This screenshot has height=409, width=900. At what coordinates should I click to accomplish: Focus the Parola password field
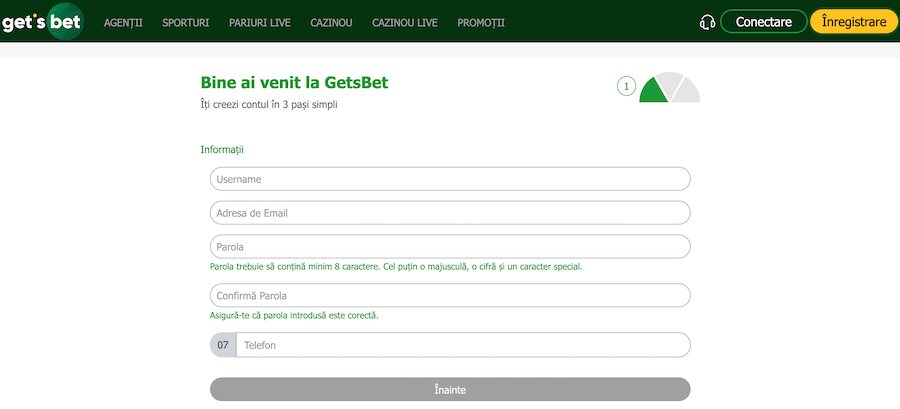tap(450, 247)
